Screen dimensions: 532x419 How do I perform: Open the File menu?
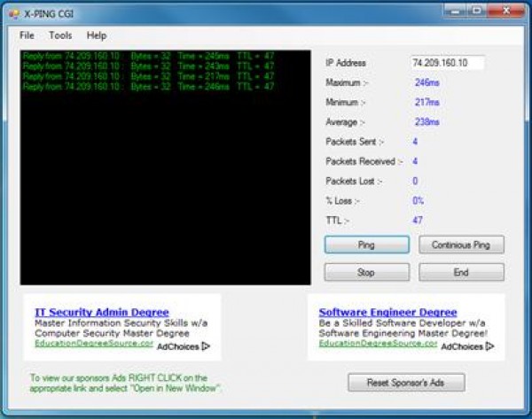point(27,35)
